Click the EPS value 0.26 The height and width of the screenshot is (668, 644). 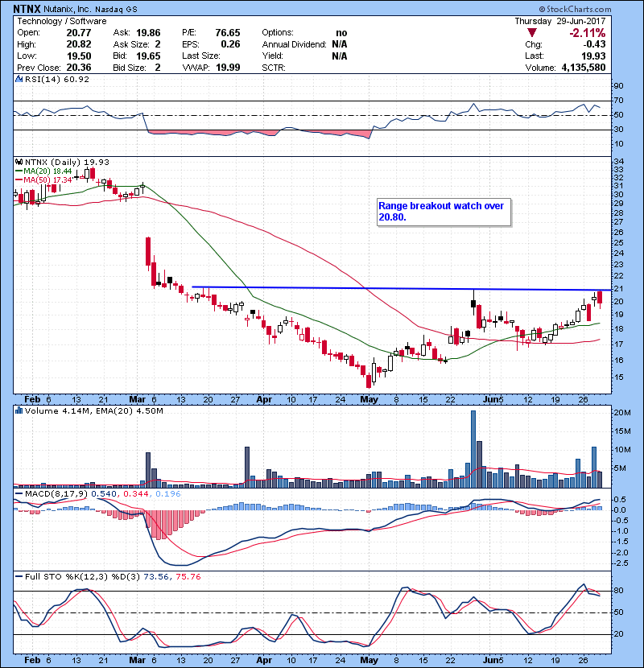click(x=230, y=44)
